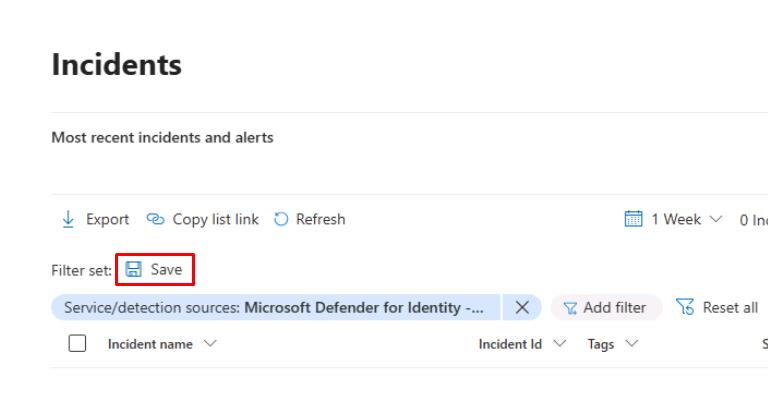This screenshot has width=768, height=416.
Task: Click the Incidents page heading
Action: [x=117, y=65]
